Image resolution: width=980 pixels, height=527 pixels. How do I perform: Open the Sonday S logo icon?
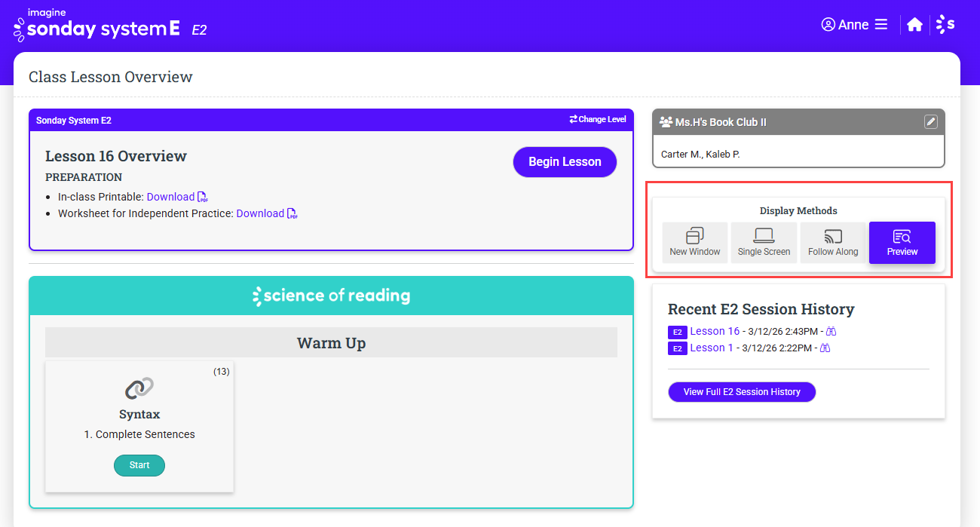(x=945, y=25)
